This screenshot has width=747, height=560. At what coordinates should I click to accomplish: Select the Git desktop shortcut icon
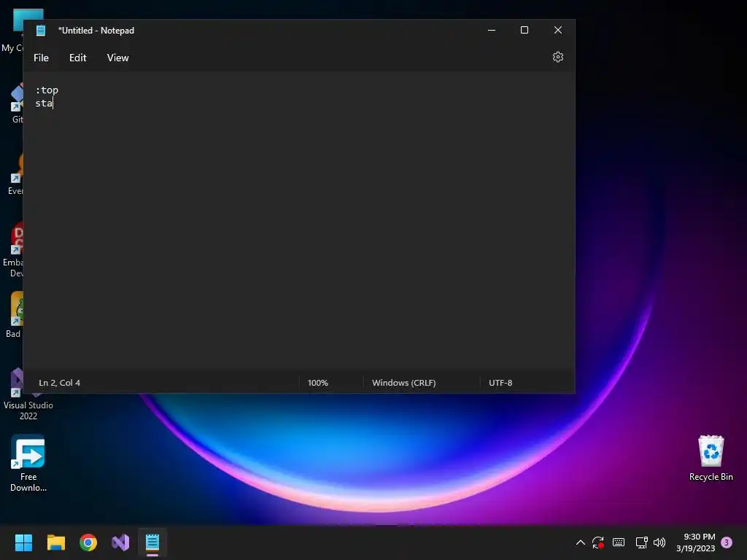click(x=18, y=104)
